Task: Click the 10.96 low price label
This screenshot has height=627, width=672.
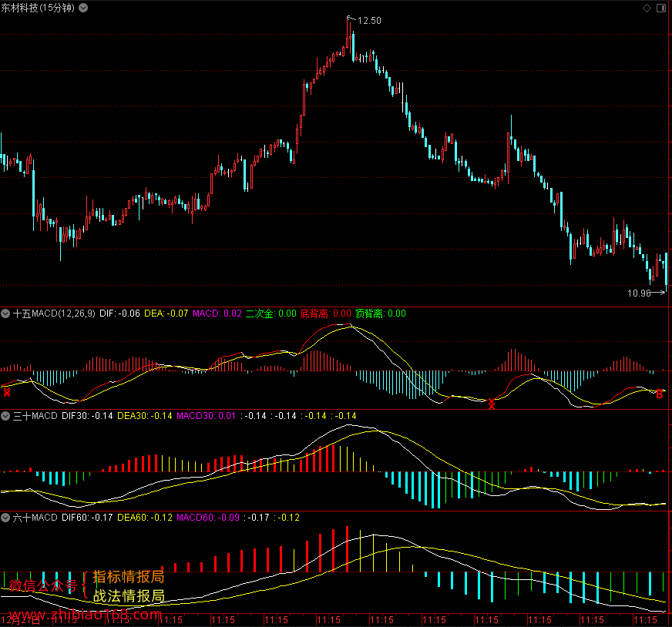Action: [639, 293]
